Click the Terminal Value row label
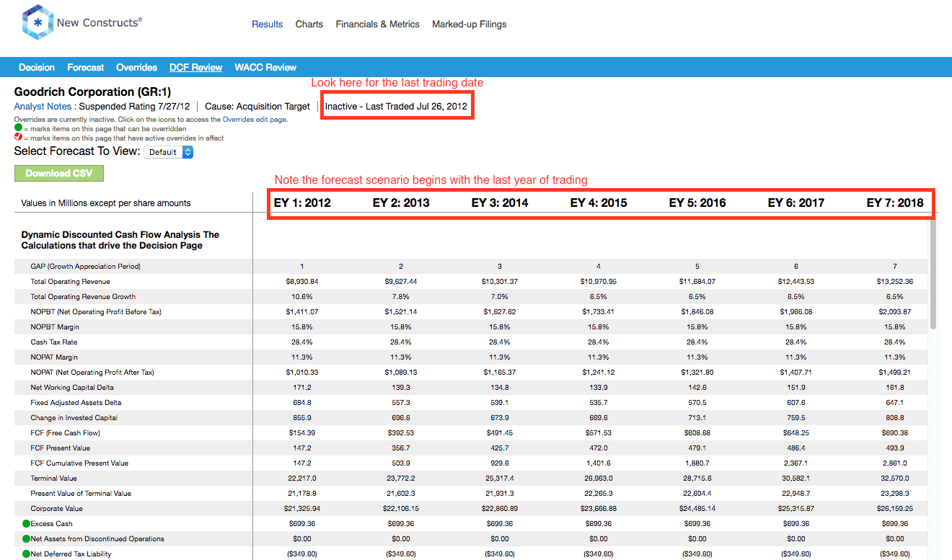This screenshot has width=952, height=560. pos(53,479)
